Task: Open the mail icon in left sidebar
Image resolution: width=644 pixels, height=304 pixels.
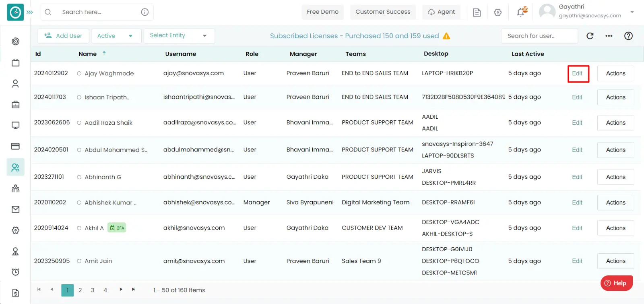Action: point(15,209)
